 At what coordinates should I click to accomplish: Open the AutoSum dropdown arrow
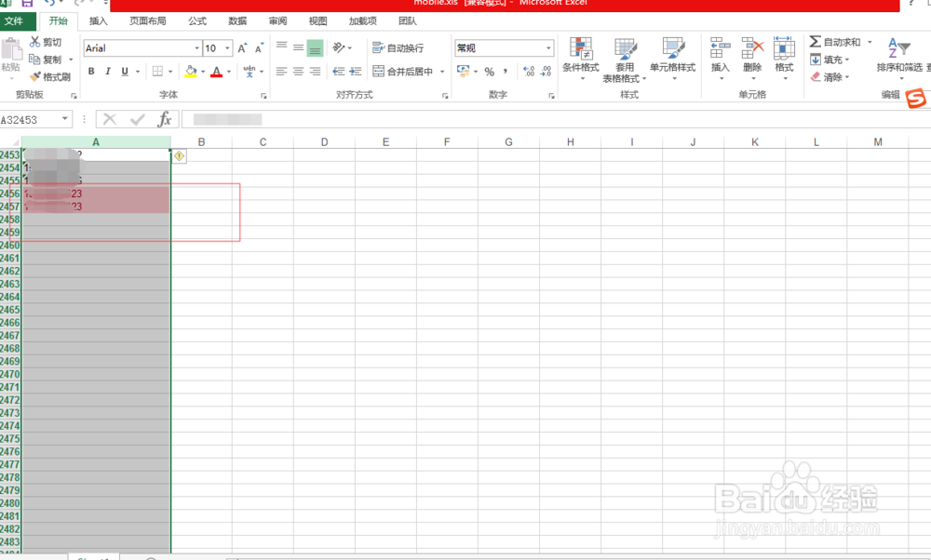870,42
